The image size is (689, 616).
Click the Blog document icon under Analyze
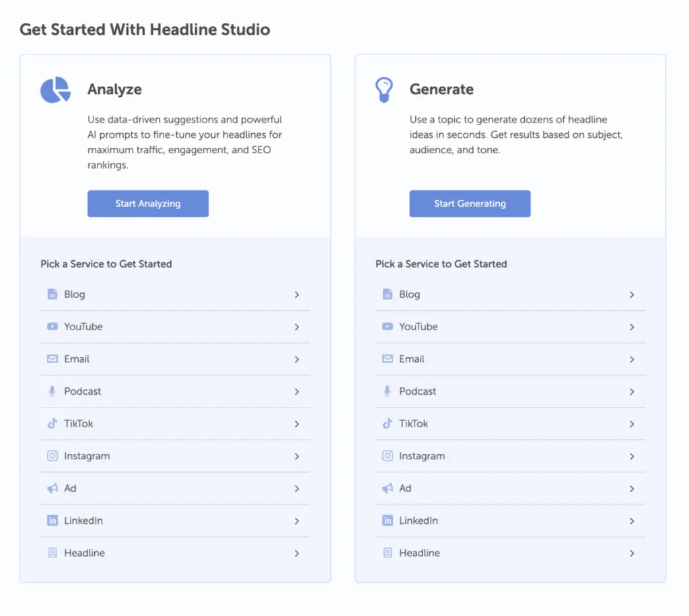(x=52, y=295)
